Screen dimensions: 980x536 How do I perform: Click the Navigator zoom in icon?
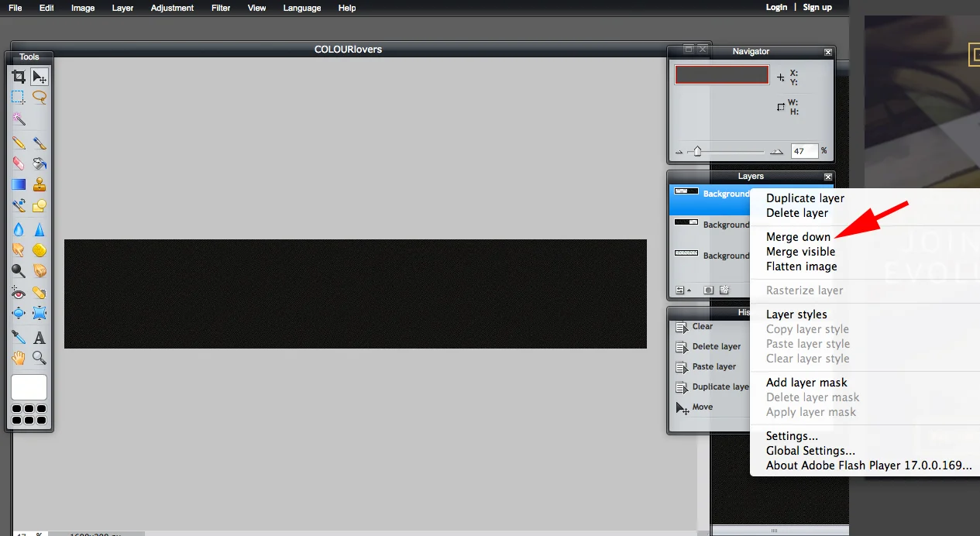click(776, 152)
